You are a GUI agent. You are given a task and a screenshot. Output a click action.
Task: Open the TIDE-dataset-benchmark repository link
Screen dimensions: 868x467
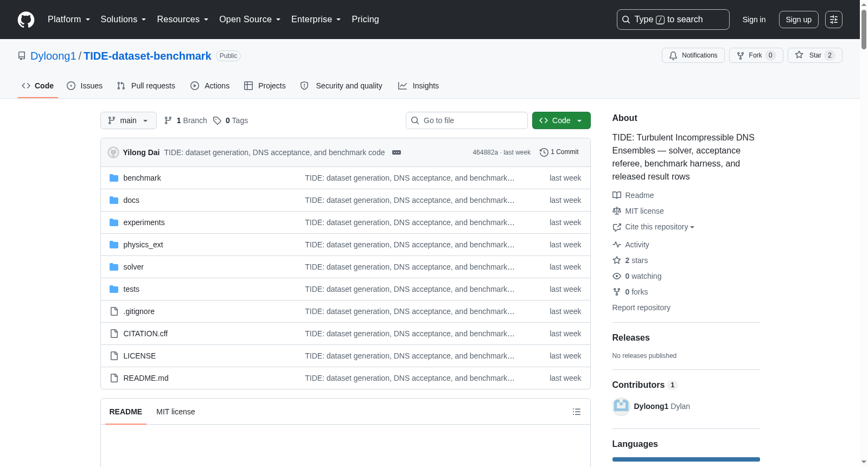[x=148, y=56]
